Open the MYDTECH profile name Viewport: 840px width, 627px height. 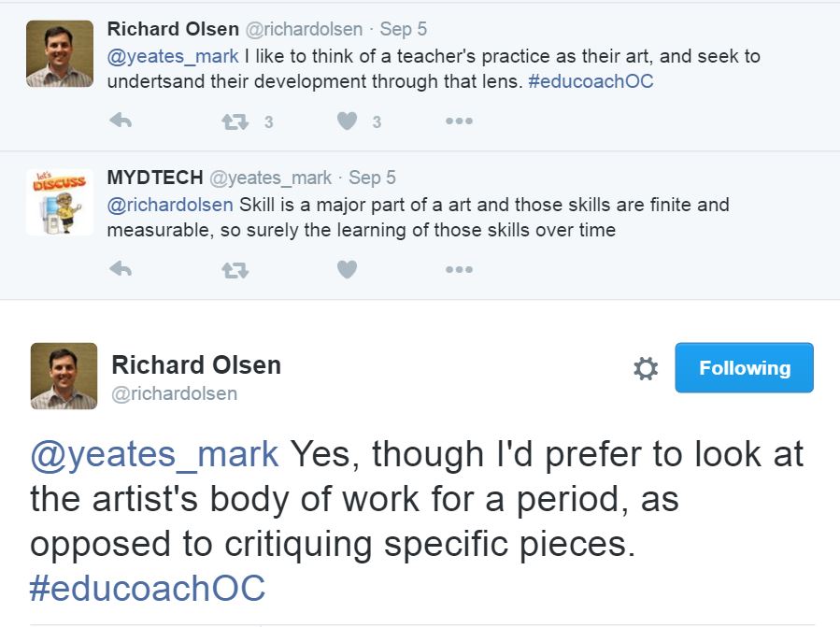pos(154,178)
